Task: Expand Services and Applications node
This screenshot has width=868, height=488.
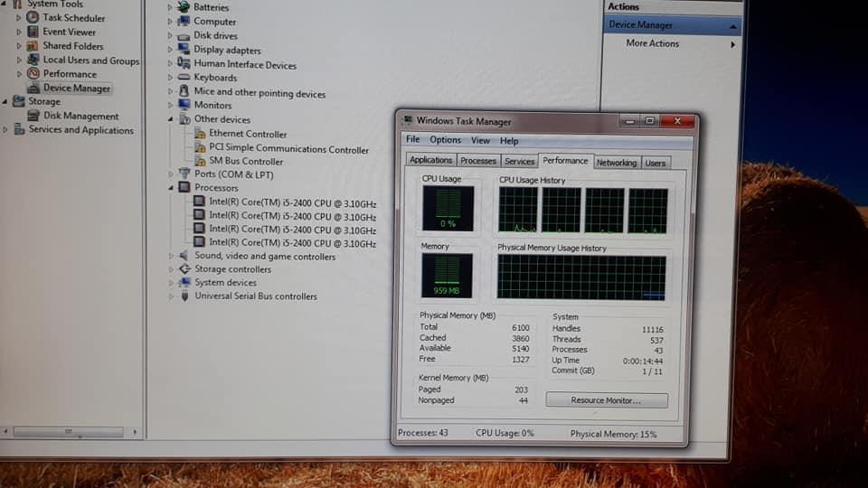Action: (5, 130)
